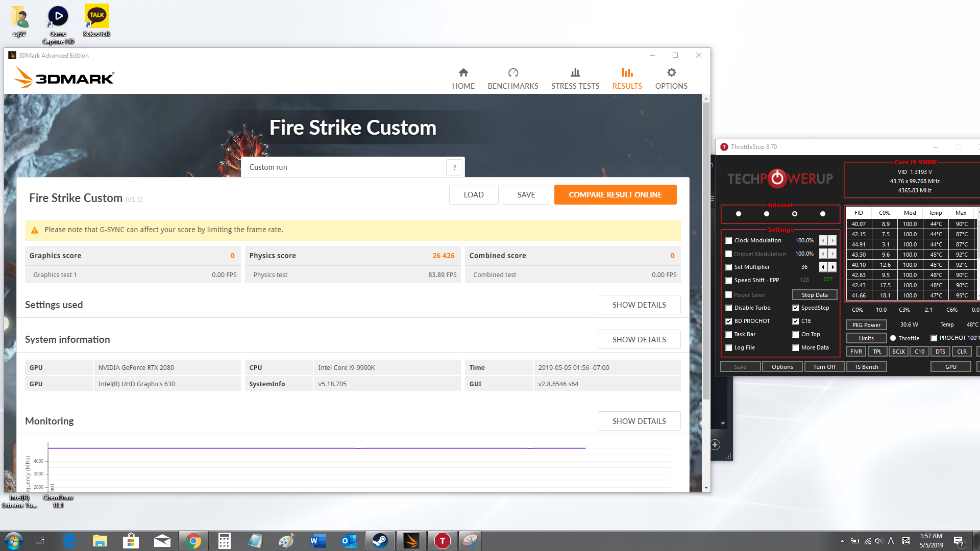Image resolution: width=980 pixels, height=551 pixels.
Task: Click the Custom run help question mark
Action: [454, 167]
